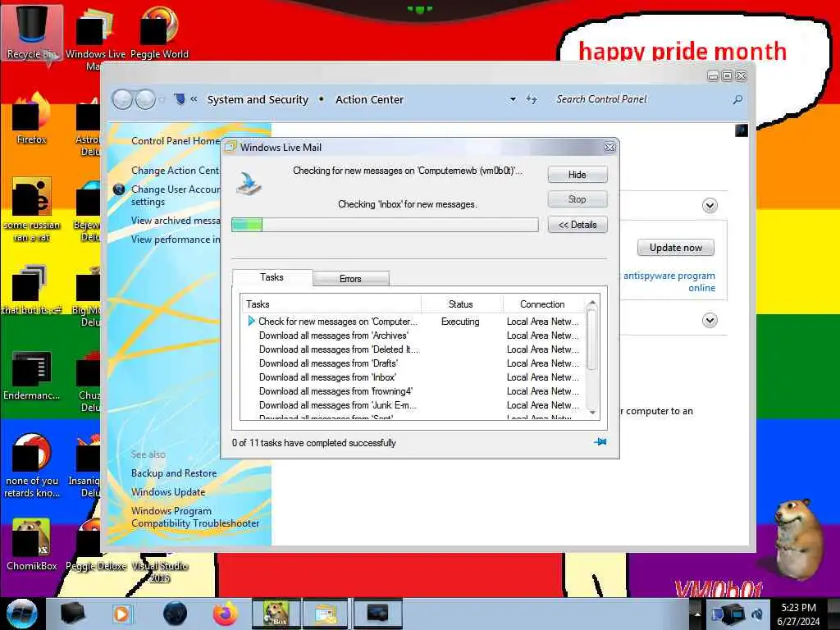
Task: Click the Hide button
Action: point(577,175)
